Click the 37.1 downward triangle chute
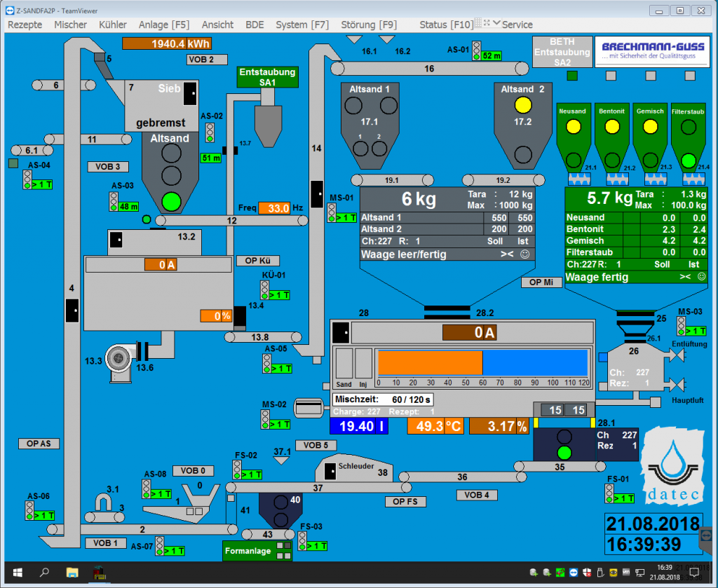Screen dimensions: 718x588 click(282, 462)
